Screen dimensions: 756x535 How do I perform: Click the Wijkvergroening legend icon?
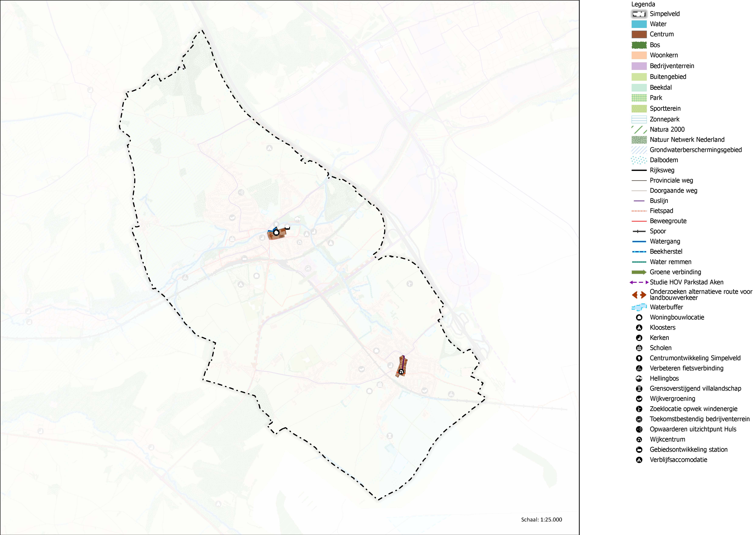639,399
